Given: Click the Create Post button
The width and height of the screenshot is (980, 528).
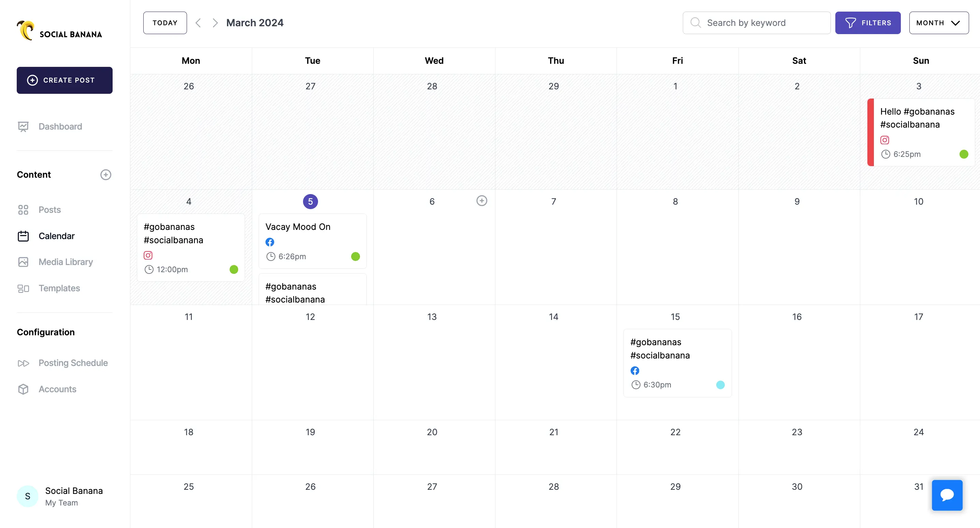Looking at the screenshot, I should [x=64, y=80].
